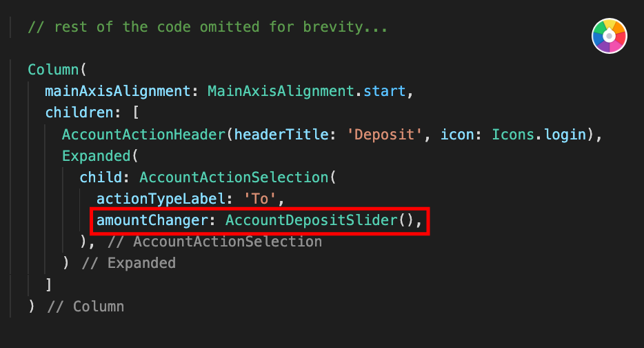Click the child property name

pyautogui.click(x=101, y=177)
